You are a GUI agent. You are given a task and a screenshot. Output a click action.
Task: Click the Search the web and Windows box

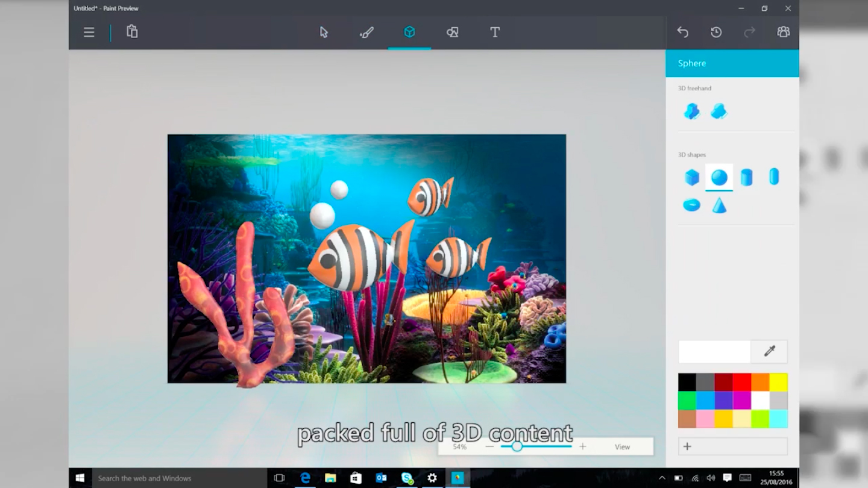[178, 478]
